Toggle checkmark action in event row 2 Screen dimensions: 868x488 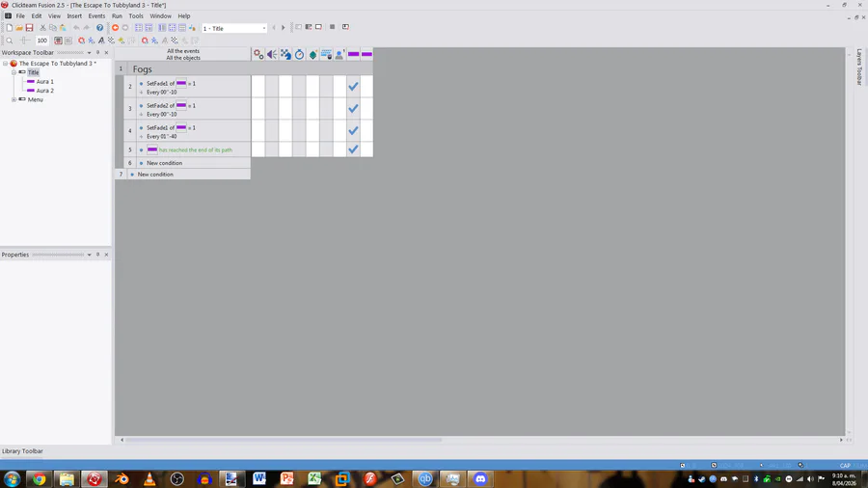pyautogui.click(x=353, y=86)
